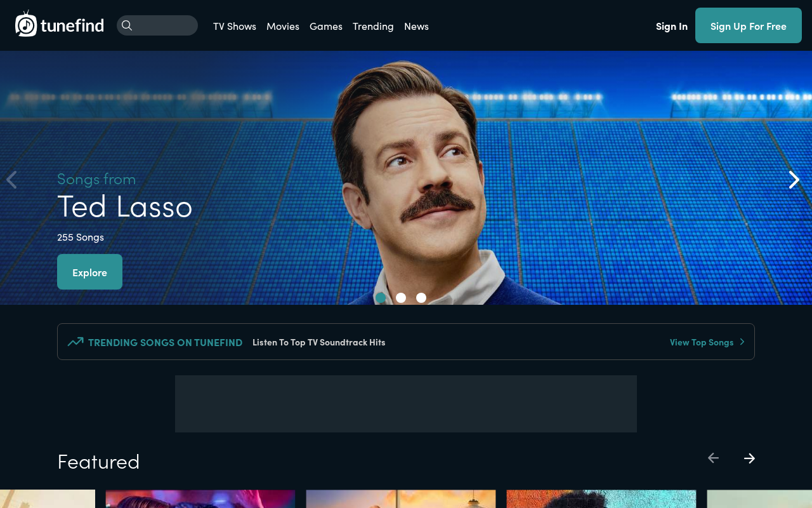Open the Movies menu
The width and height of the screenshot is (812, 508).
283,26
